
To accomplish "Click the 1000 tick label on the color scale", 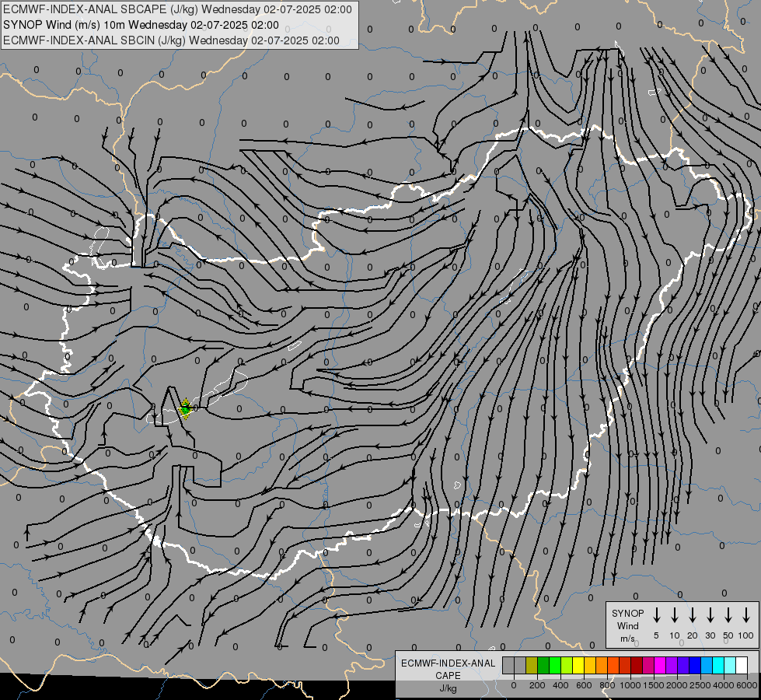I will (x=630, y=685).
